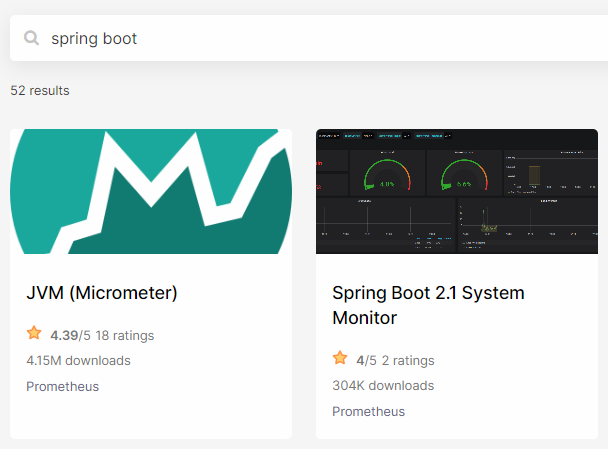This screenshot has height=449, width=608.
Task: Focus the 'spring boot' search field
Action: pyautogui.click(x=309, y=38)
